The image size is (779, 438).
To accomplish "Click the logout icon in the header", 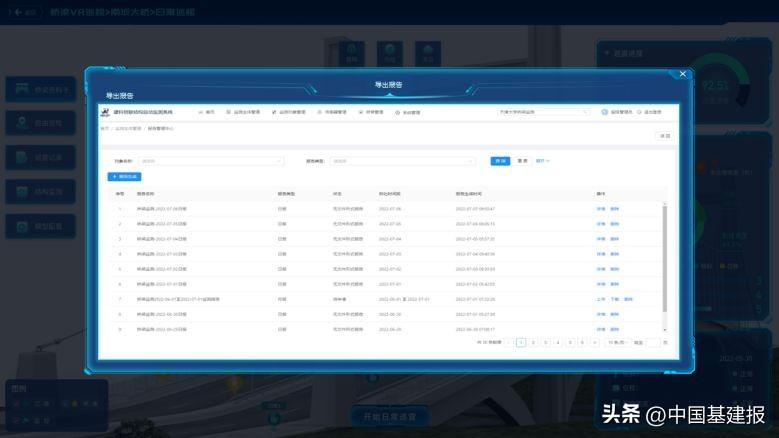I will pyautogui.click(x=639, y=112).
